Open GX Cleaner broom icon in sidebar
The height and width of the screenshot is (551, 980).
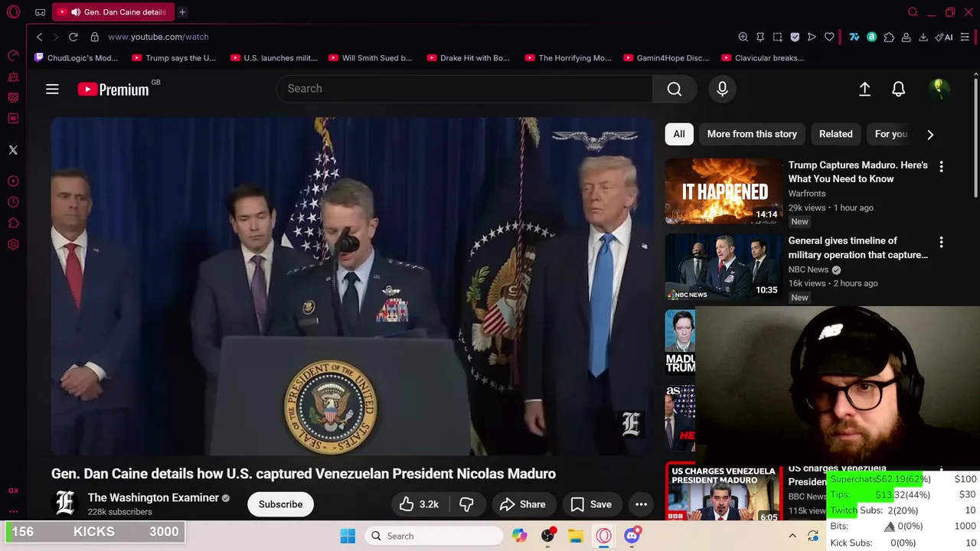[x=13, y=77]
